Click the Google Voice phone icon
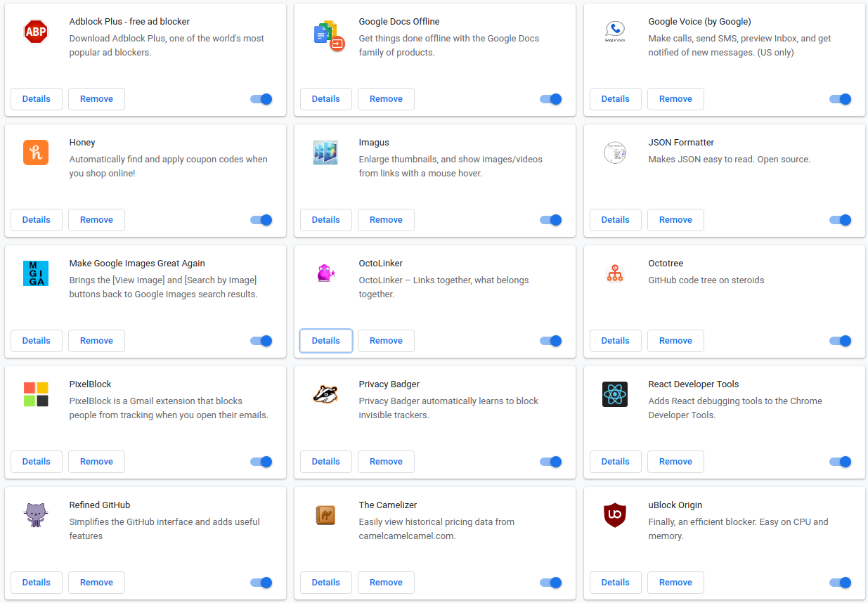 pos(615,32)
